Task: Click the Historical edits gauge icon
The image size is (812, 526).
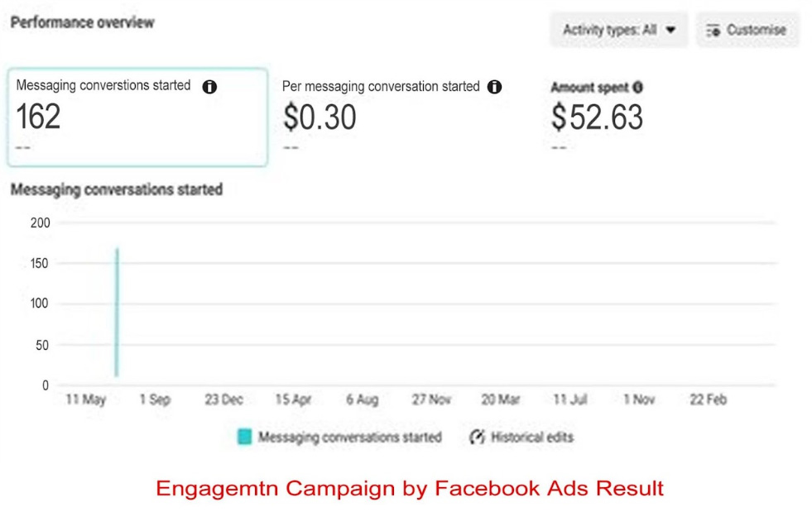Action: [x=477, y=438]
